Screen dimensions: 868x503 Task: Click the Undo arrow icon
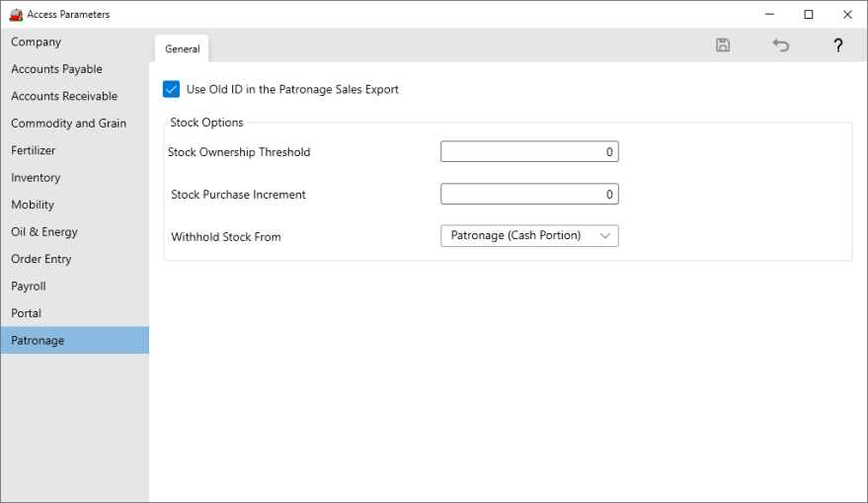pos(780,45)
